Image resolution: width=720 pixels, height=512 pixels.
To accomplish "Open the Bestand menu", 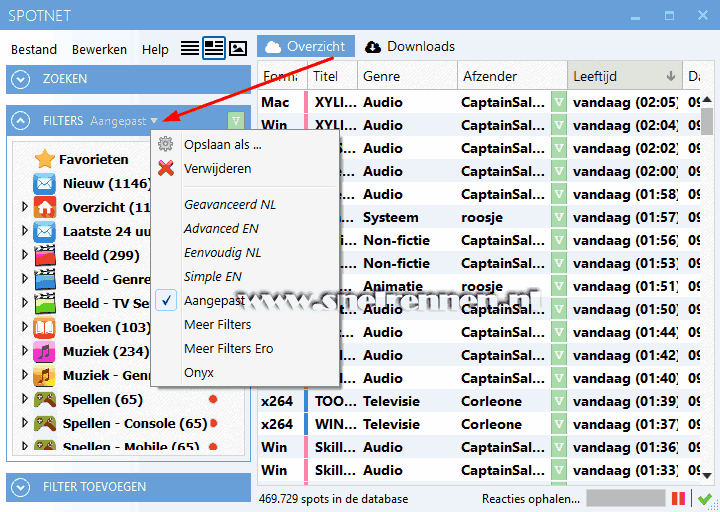I will tap(34, 49).
